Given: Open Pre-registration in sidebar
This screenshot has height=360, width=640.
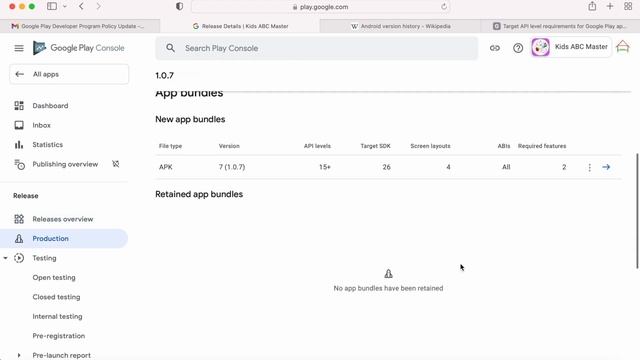Looking at the screenshot, I should click(59, 336).
